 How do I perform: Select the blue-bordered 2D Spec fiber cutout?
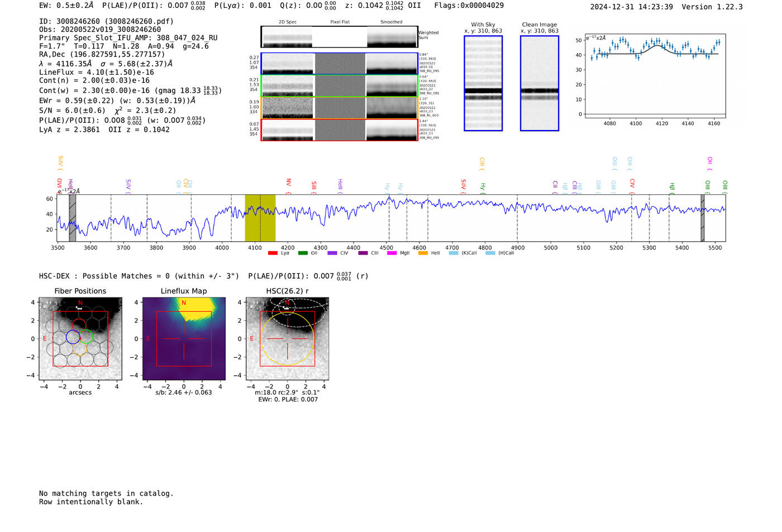coord(288,64)
